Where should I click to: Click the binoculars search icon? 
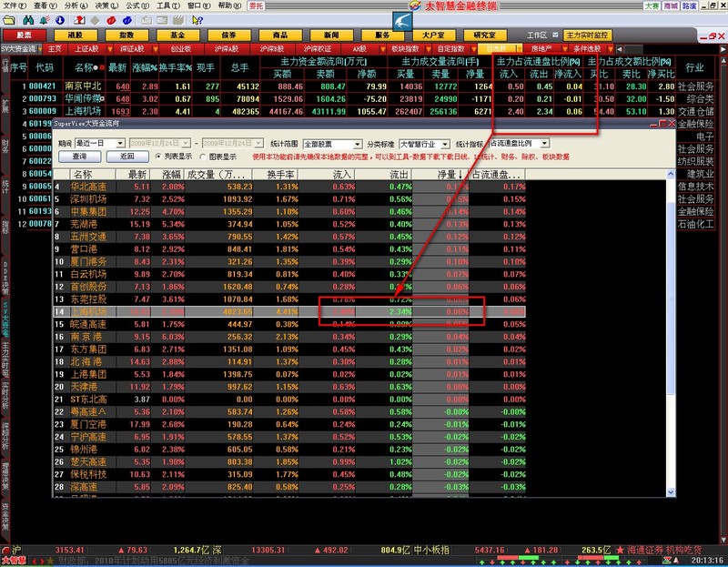pos(28,20)
